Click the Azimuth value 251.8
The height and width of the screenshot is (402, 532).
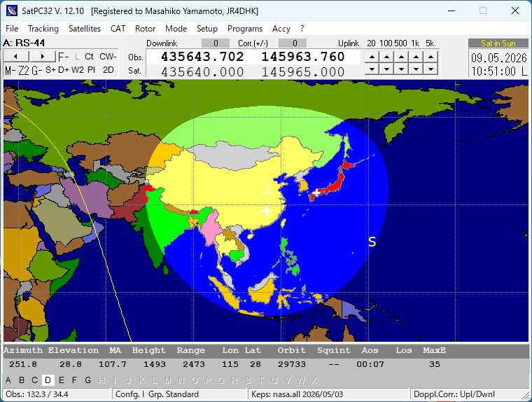pyautogui.click(x=23, y=364)
